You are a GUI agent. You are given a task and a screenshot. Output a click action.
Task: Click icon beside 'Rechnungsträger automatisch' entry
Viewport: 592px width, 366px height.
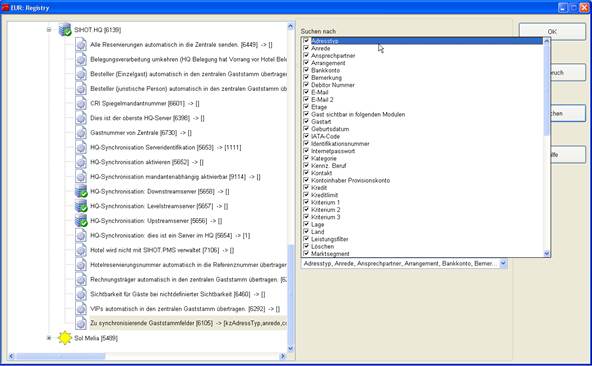click(x=81, y=280)
